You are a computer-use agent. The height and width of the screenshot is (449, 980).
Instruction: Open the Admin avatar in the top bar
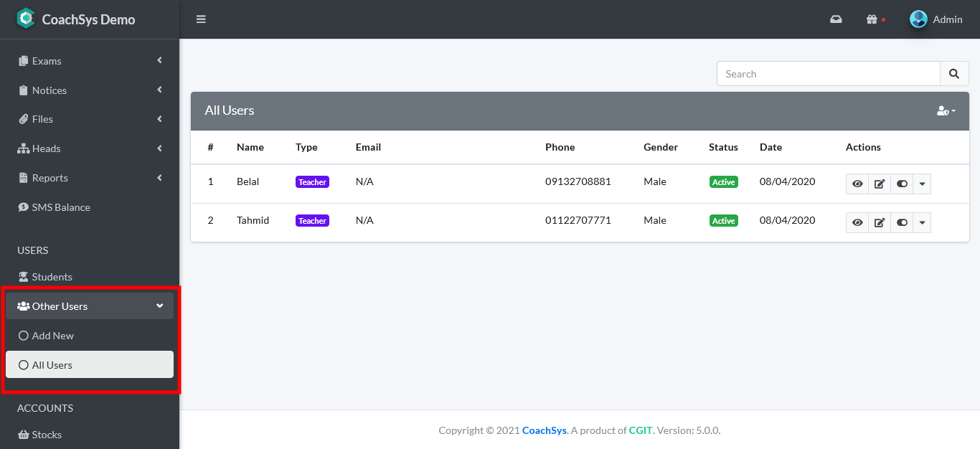918,19
